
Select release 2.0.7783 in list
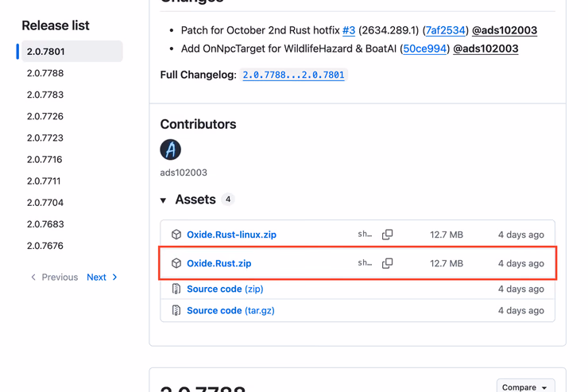tap(45, 95)
